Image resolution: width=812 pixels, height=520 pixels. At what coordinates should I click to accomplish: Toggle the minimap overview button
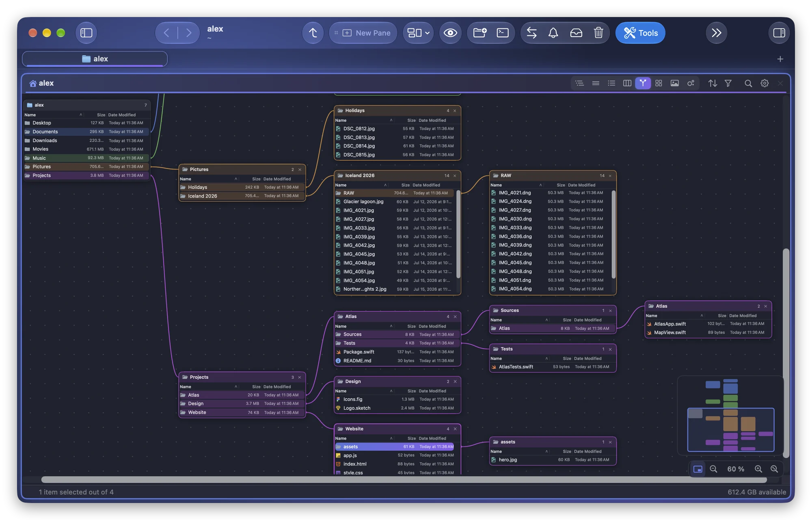(698, 469)
